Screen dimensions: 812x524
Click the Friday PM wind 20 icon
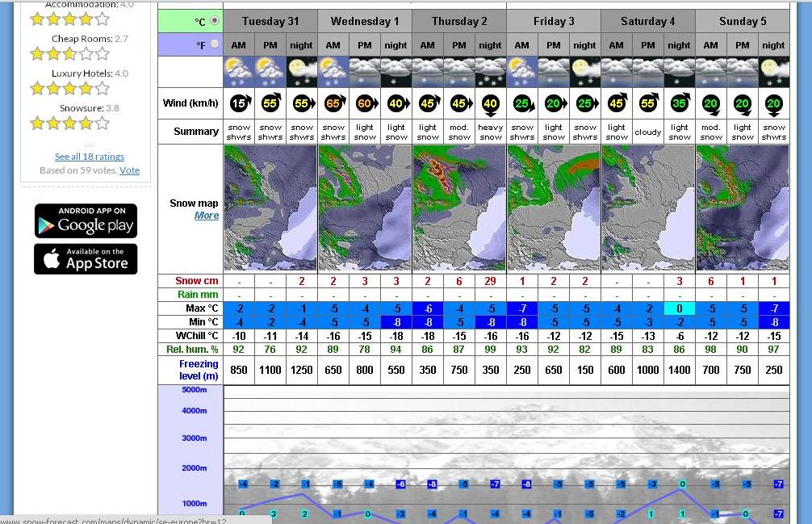[554, 103]
